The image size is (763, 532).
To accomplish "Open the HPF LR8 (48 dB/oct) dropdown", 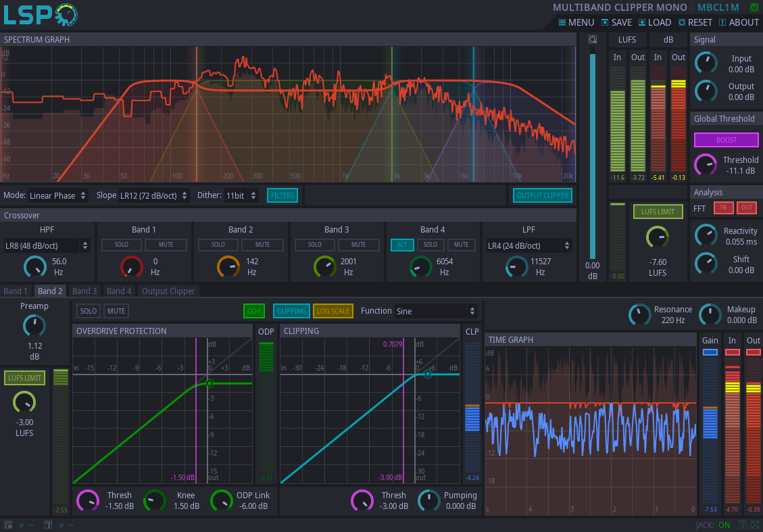I will 46,245.
